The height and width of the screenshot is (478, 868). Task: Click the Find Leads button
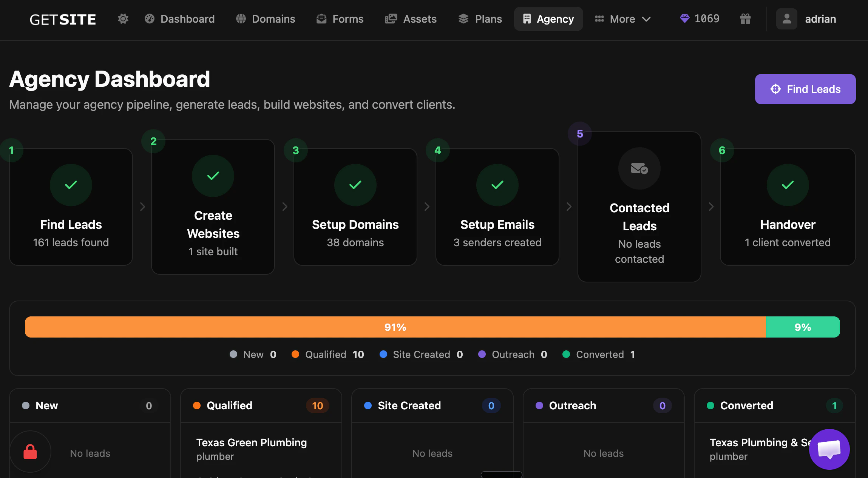(x=805, y=89)
